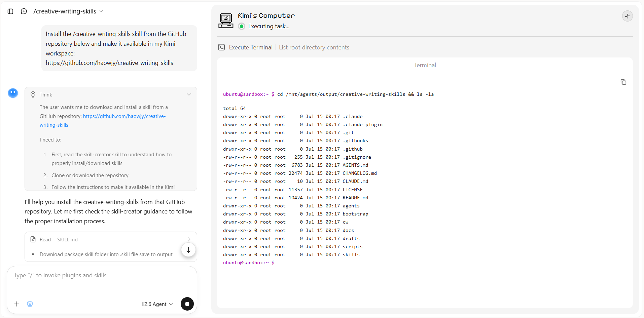
Task: Click the 'I'll help you install' reply text
Action: (x=108, y=211)
